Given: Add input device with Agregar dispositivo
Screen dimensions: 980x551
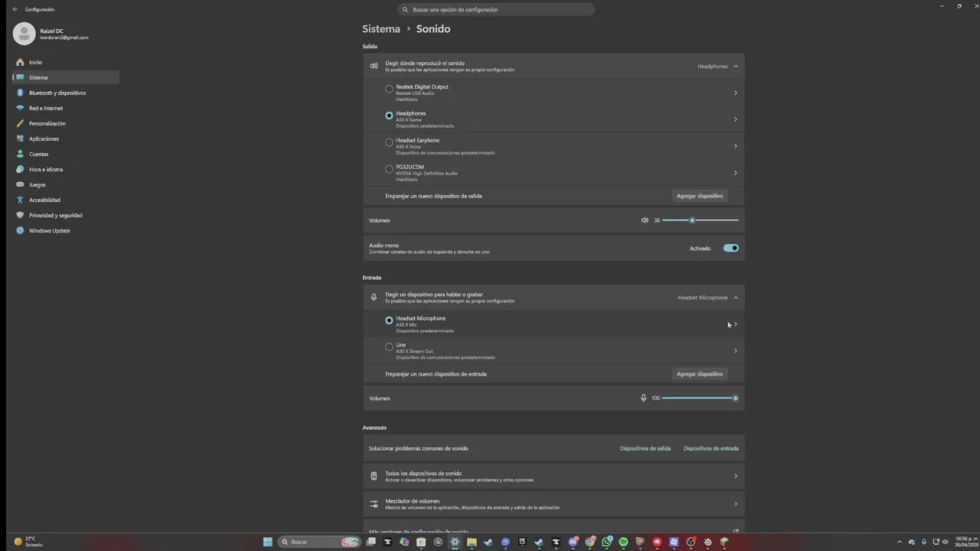Looking at the screenshot, I should [x=700, y=374].
